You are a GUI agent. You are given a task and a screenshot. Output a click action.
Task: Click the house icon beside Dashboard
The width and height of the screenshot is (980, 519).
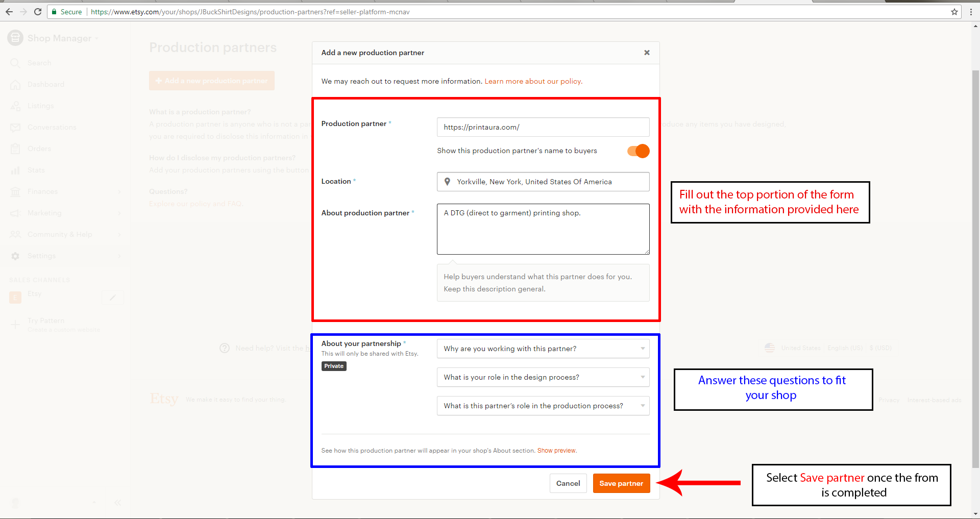click(15, 84)
